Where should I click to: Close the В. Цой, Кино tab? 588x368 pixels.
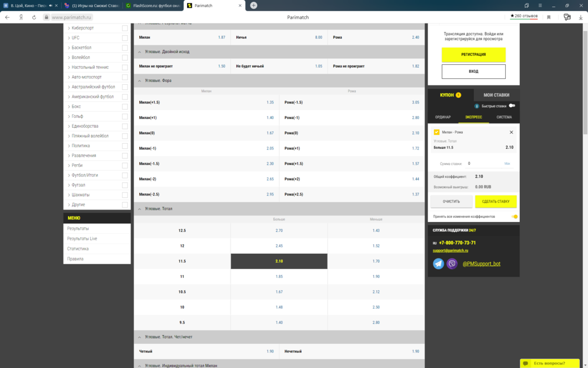click(56, 6)
